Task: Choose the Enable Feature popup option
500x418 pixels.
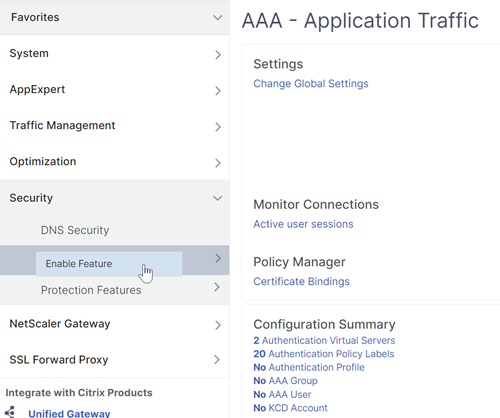Action: [x=109, y=264]
